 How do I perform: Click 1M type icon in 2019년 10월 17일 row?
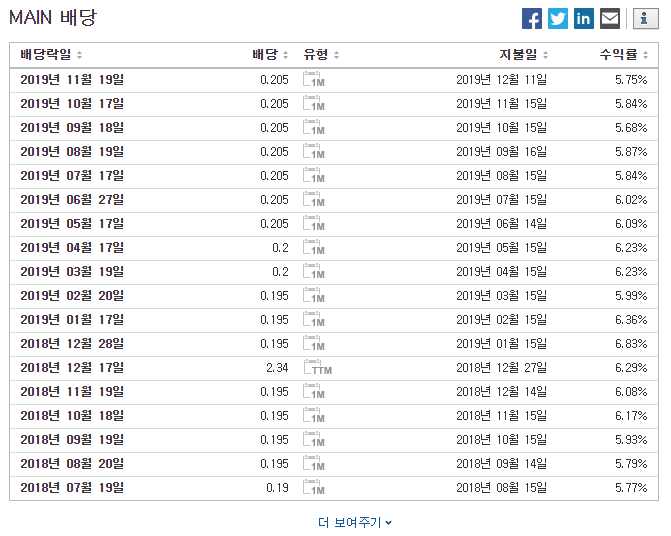314,104
